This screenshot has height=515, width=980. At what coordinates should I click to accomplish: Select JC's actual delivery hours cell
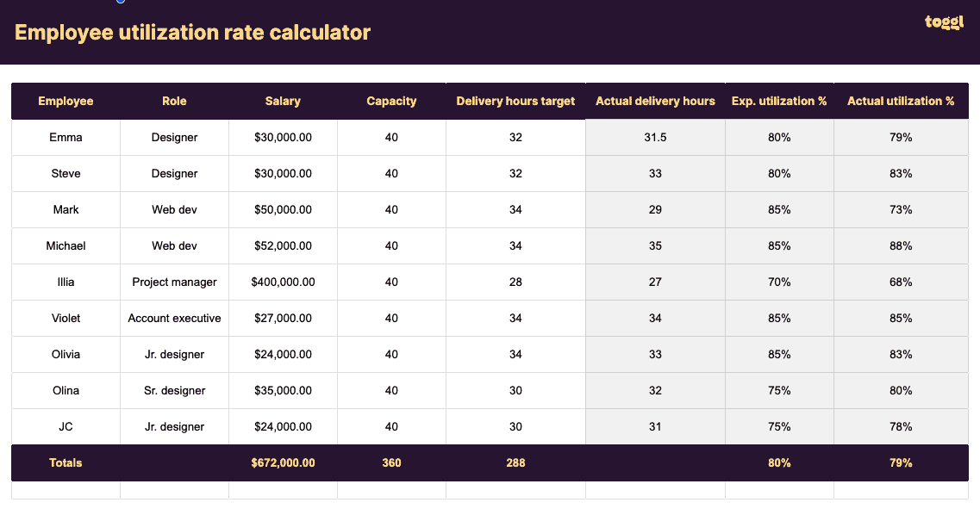click(655, 426)
